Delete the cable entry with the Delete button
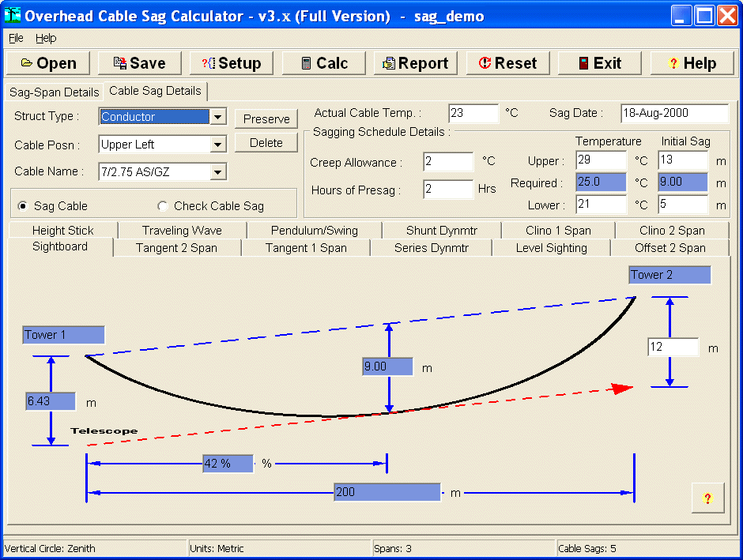Screen dimensions: 743x560 266,143
